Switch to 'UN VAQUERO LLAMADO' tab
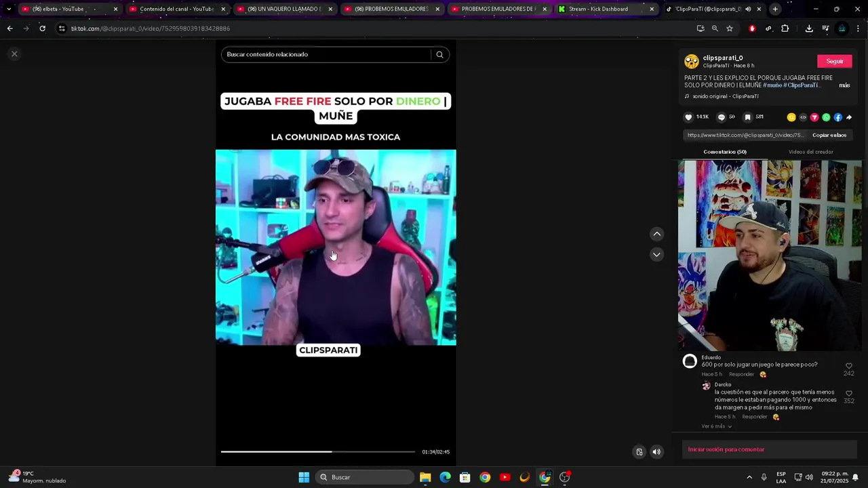This screenshot has width=868, height=488. tap(283, 9)
